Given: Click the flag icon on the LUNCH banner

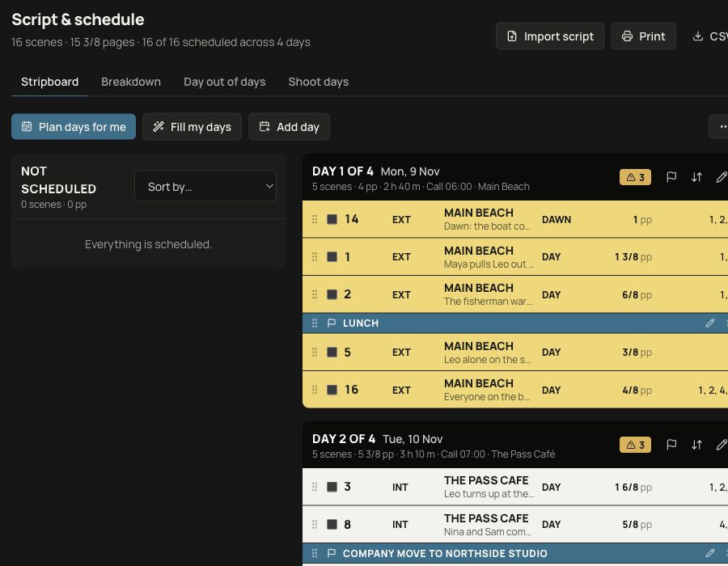Looking at the screenshot, I should [x=331, y=323].
